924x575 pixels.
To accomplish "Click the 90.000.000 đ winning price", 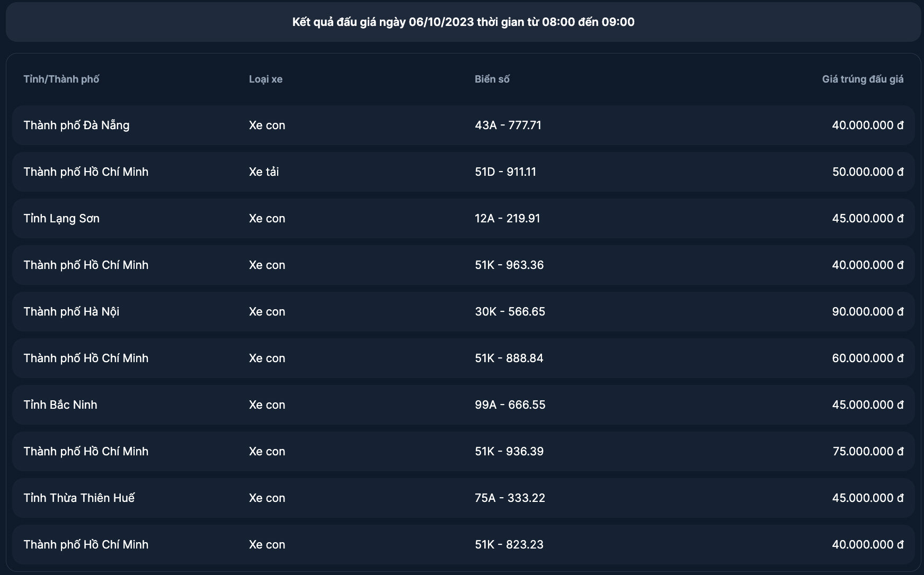I will coord(868,312).
